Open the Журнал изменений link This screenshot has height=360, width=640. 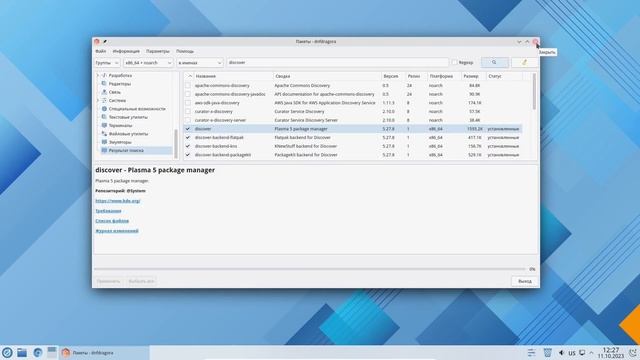[117, 231]
